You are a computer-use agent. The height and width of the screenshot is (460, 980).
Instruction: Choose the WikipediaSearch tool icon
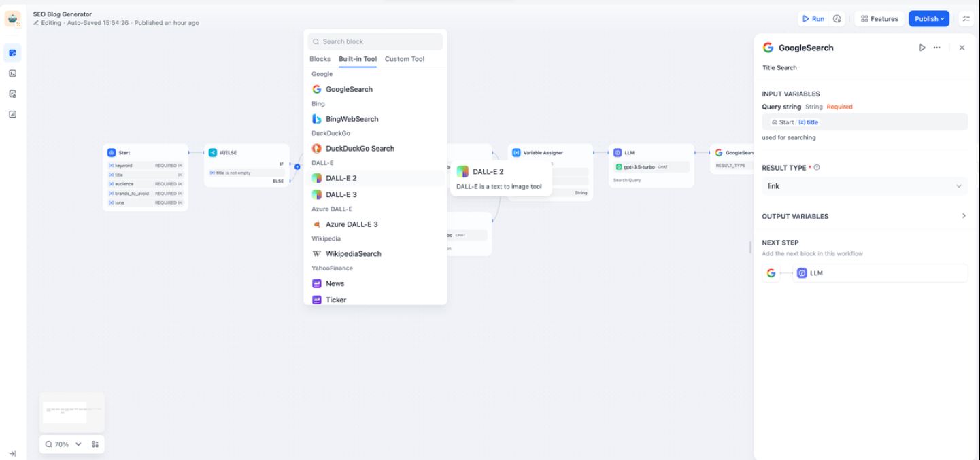coord(316,254)
